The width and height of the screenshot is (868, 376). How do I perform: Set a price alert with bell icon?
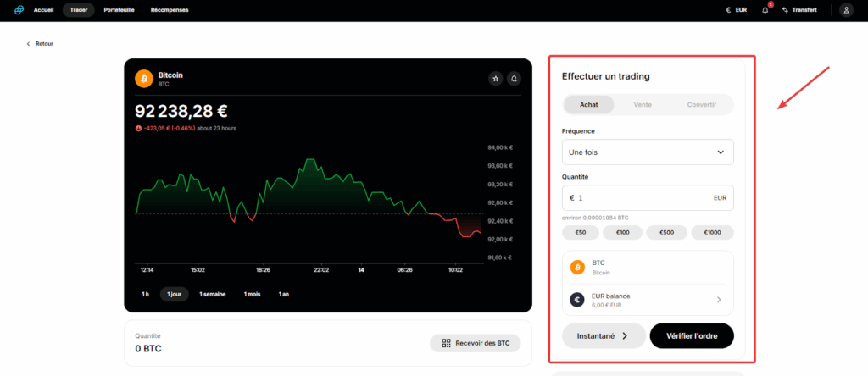515,79
